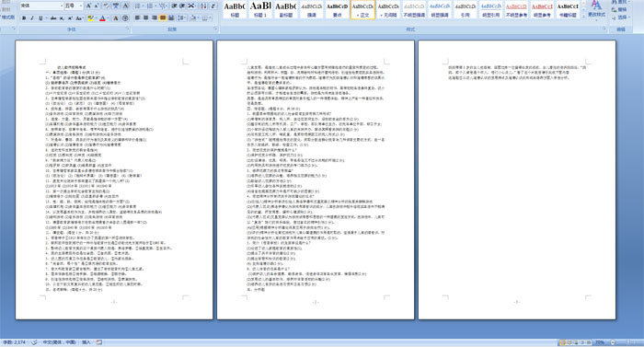Click page one thumbnail of document
Image resolution: width=644 pixels, height=347 pixels.
[114, 179]
